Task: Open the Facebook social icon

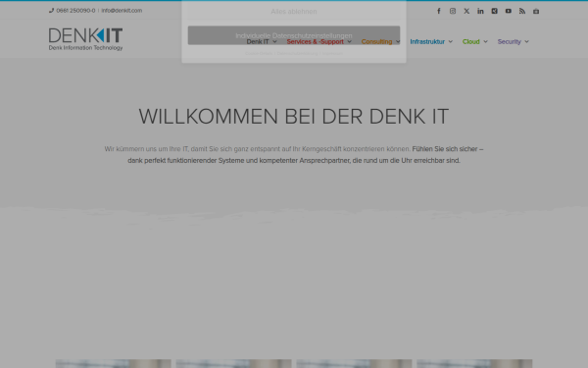Action: coord(439,11)
